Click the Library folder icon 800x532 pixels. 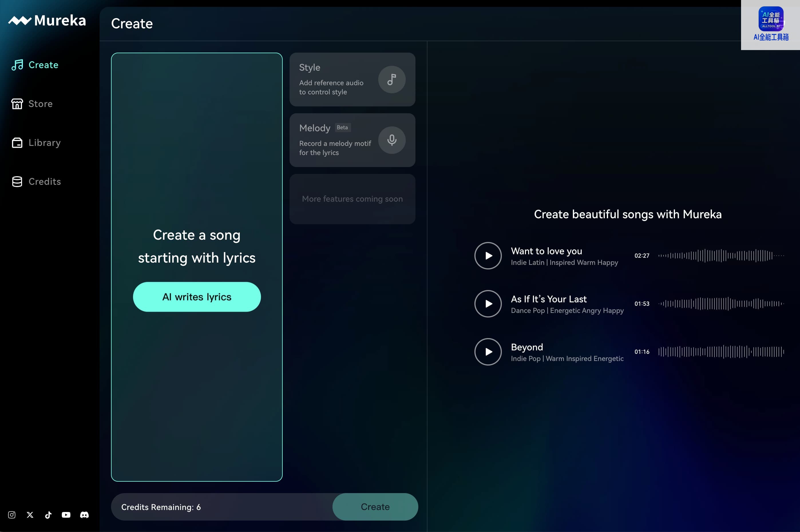tap(17, 143)
